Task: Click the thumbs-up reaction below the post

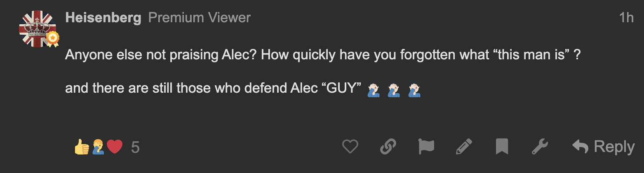Action: [82, 147]
